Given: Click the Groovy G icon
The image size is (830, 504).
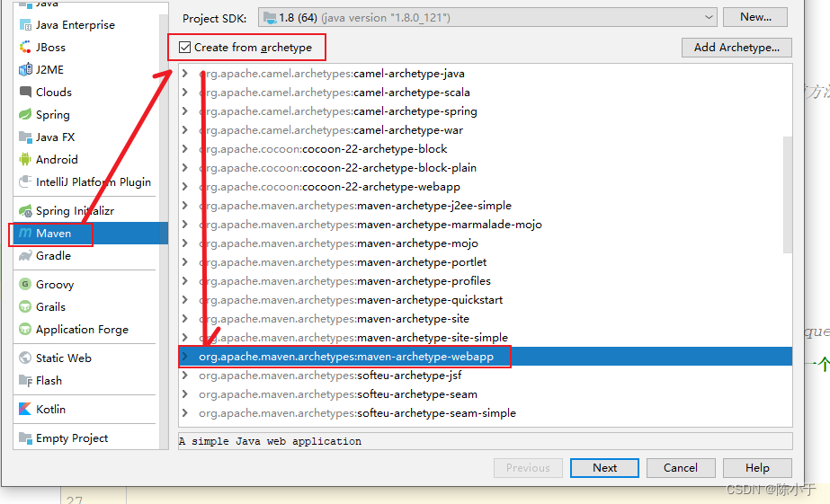Looking at the screenshot, I should (25, 284).
